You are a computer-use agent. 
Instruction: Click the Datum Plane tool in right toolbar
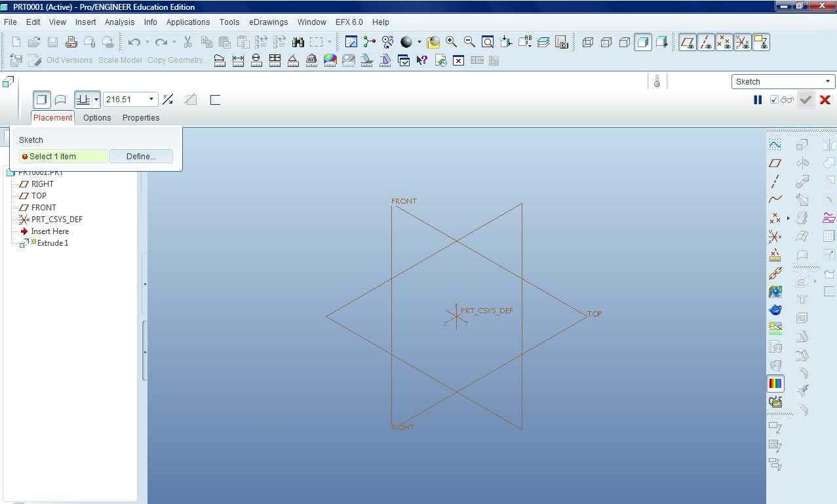coord(775,163)
